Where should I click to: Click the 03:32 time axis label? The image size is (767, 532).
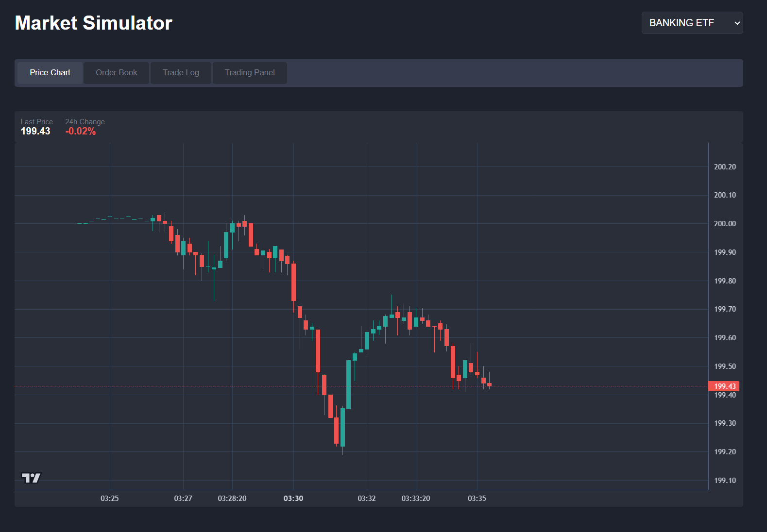[367, 499]
